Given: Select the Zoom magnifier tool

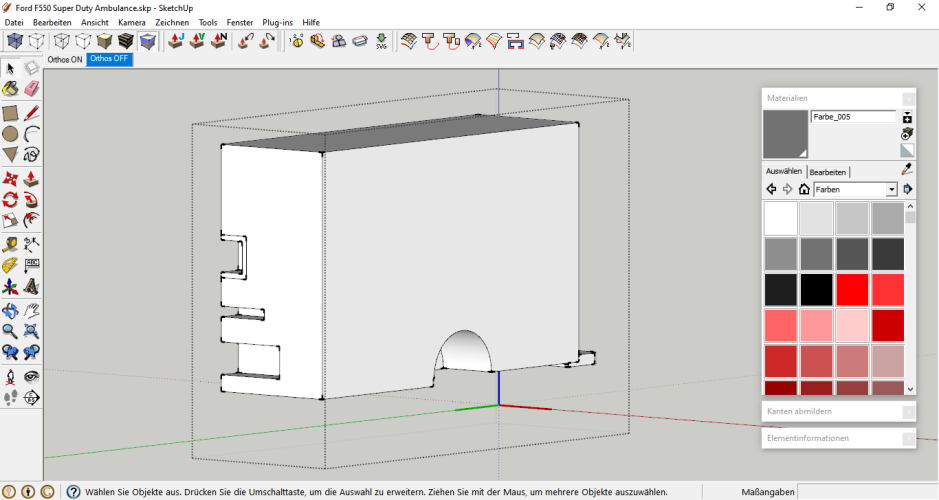Looking at the screenshot, I should coord(10,331).
